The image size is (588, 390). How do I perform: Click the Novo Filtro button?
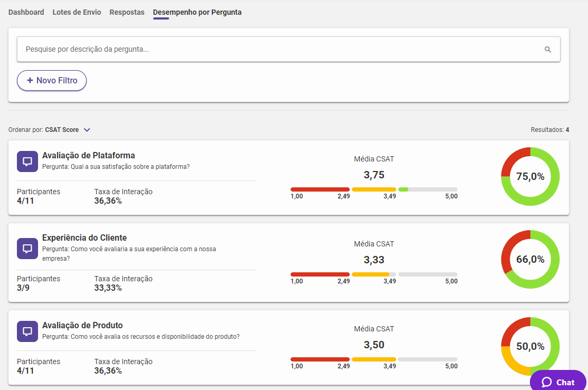point(52,81)
